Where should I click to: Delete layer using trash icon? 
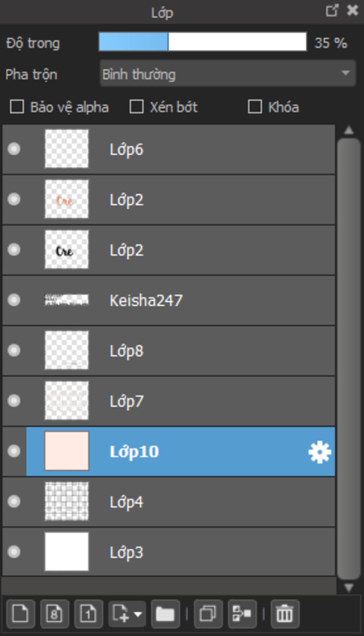click(x=285, y=614)
